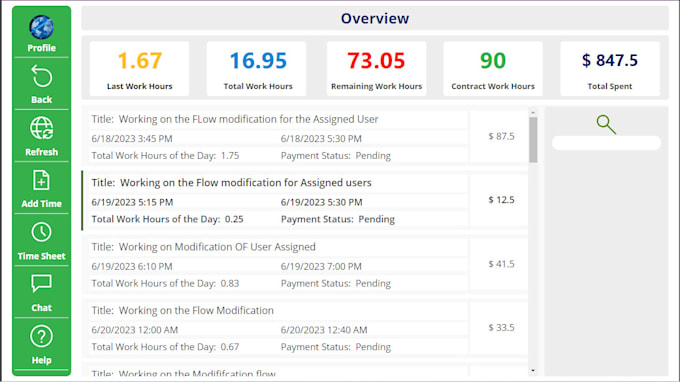
Task: Click the $ 33.5 amount
Action: (x=501, y=327)
